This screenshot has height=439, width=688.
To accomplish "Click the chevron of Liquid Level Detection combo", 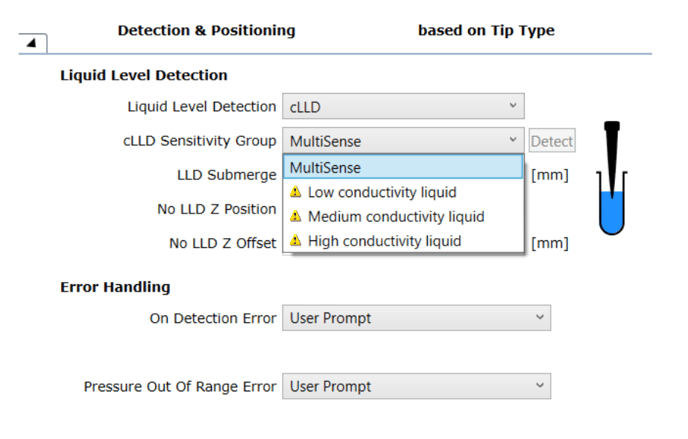I will tap(512, 106).
